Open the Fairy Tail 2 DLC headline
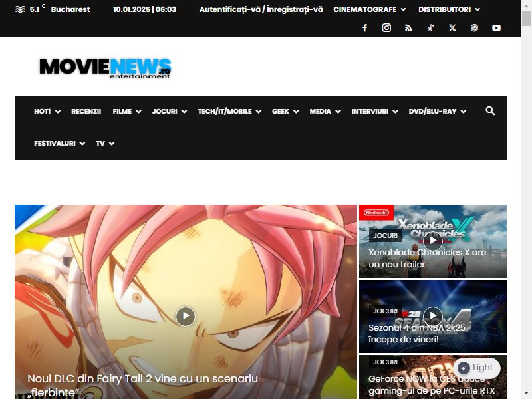532x399 pixels. tap(142, 386)
